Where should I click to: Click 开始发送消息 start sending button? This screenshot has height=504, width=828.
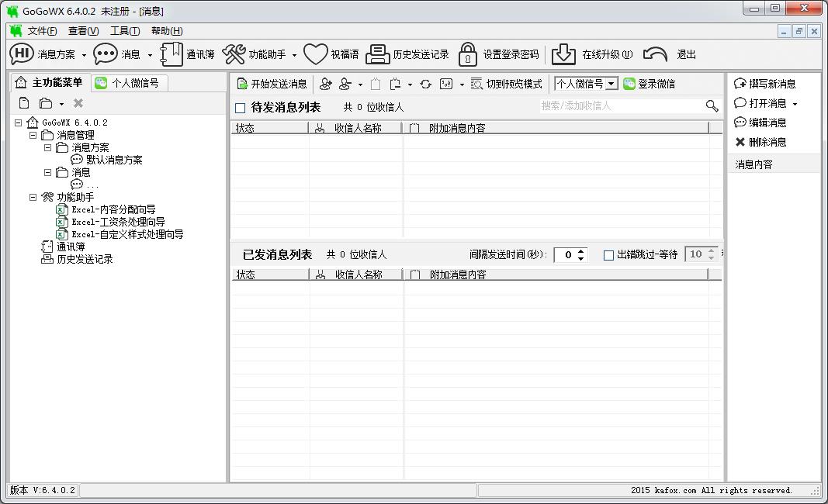(x=272, y=84)
